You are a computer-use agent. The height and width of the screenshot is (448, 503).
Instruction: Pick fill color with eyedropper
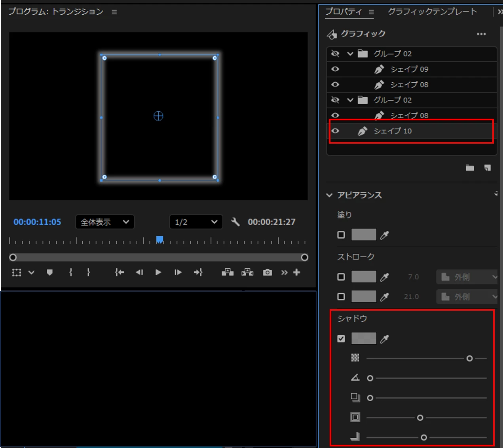(384, 235)
